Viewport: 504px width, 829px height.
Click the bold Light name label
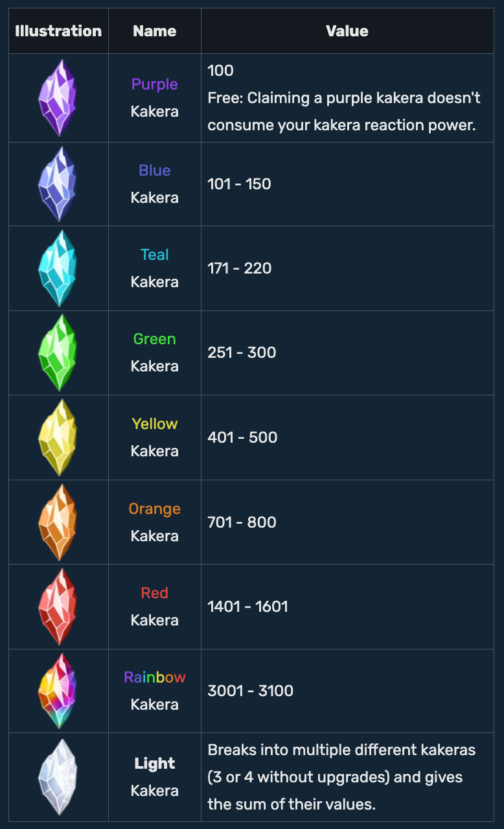click(x=154, y=764)
